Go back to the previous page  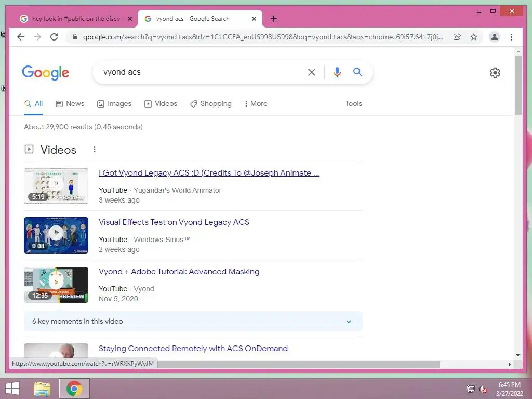(x=21, y=37)
